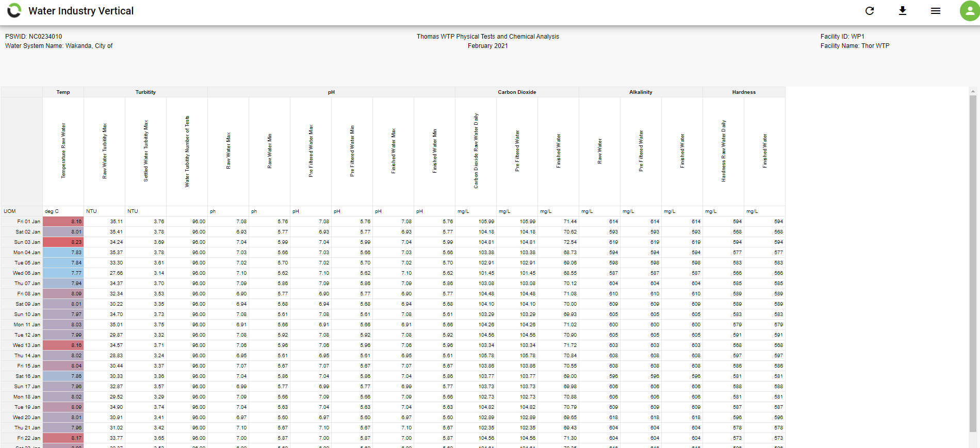Image resolution: width=980 pixels, height=448 pixels.
Task: Open the hamburger menu
Action: [936, 11]
